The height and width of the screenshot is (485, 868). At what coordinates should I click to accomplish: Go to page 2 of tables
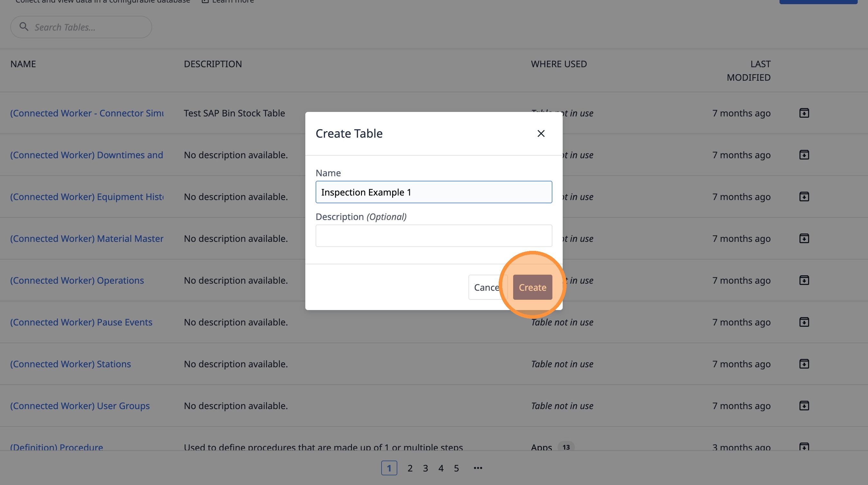point(410,468)
